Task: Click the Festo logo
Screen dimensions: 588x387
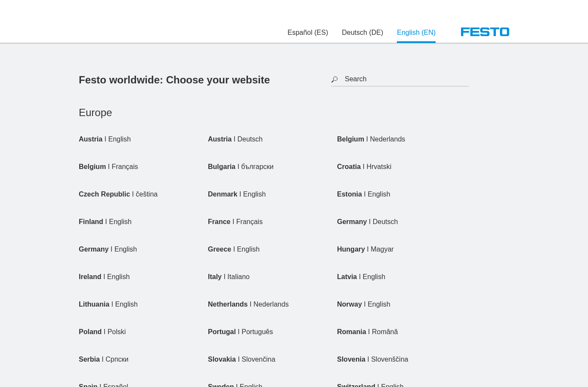Action: 485,32
